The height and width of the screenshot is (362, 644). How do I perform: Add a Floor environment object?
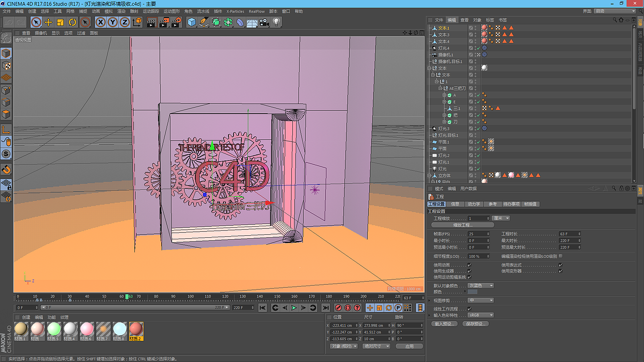tap(252, 22)
